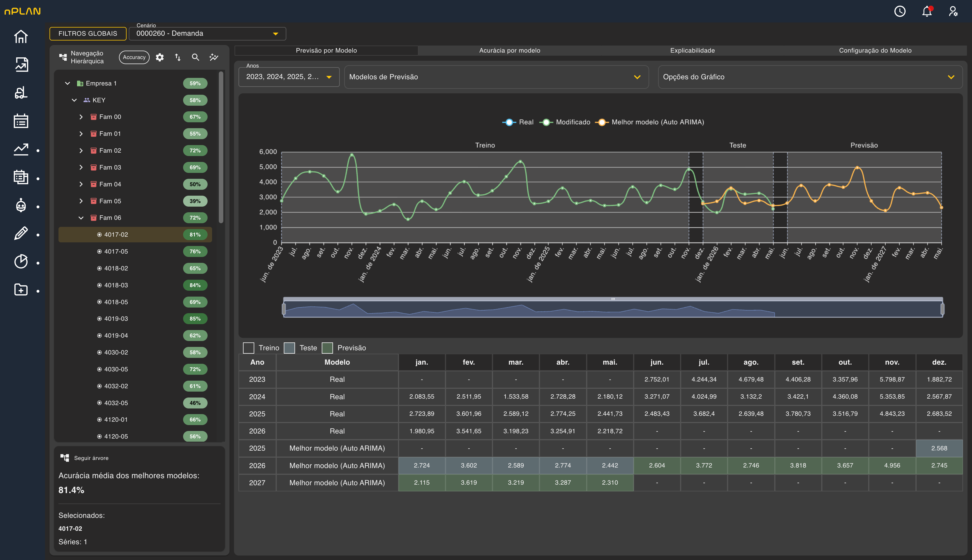This screenshot has height=560, width=972.
Task: Click the FILTROS GLOBAIS button
Action: [x=88, y=33]
